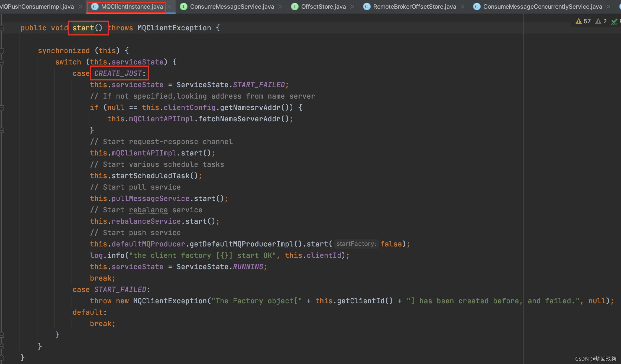The image size is (621, 364).
Task: Switch to the OffsetStore.java tab
Action: [323, 6]
